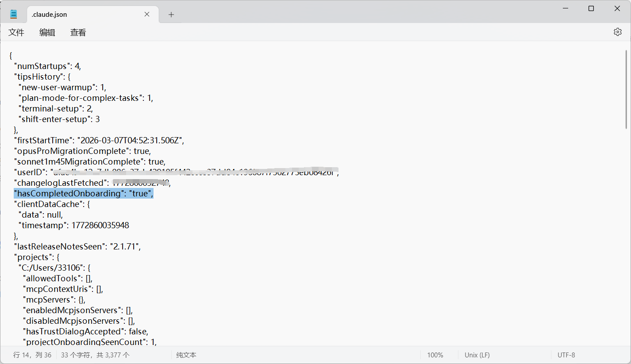Click the "mcpServers": {} line
Image resolution: width=631 pixels, height=364 pixels.
(54, 299)
